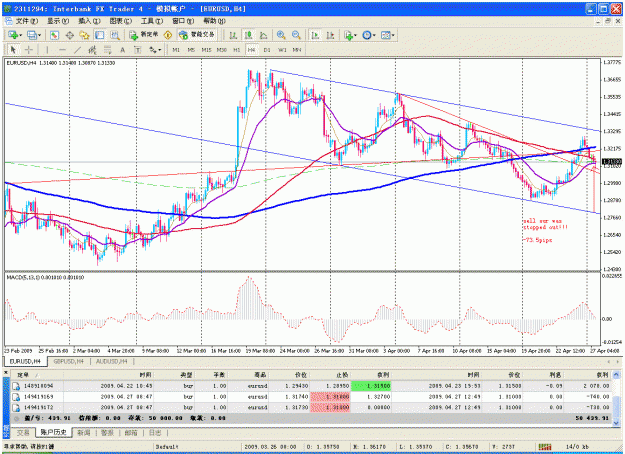Switch timeframe to MN
Image resolution: width=625 pixels, height=454 pixels.
click(x=297, y=50)
